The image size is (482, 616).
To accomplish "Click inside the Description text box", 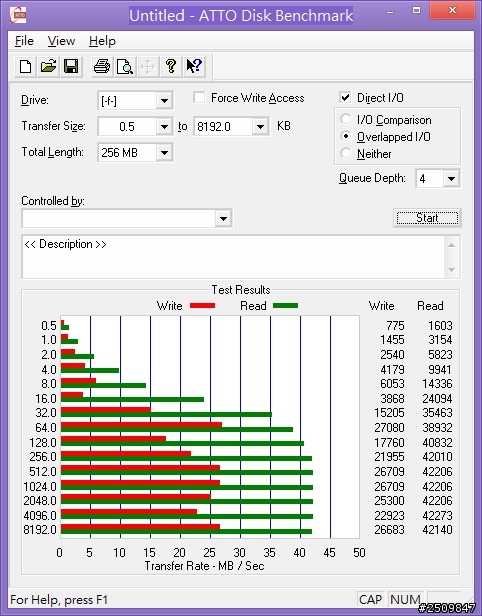I will pyautogui.click(x=234, y=257).
